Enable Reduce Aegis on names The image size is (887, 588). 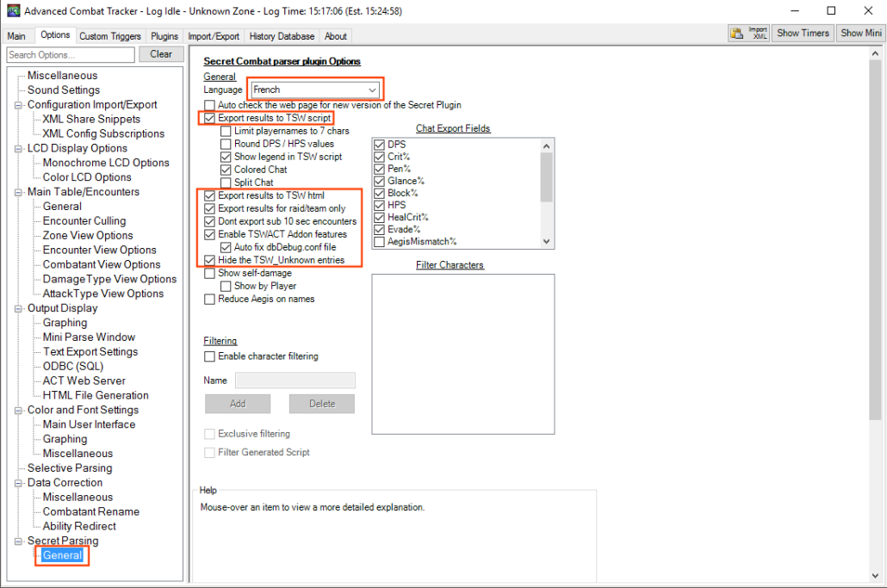pos(209,299)
